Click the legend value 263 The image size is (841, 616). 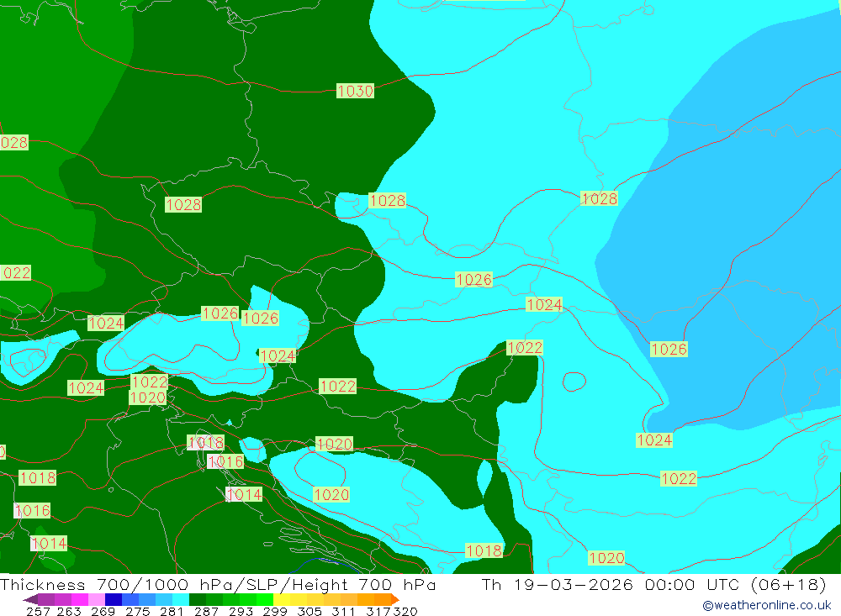click(x=69, y=611)
